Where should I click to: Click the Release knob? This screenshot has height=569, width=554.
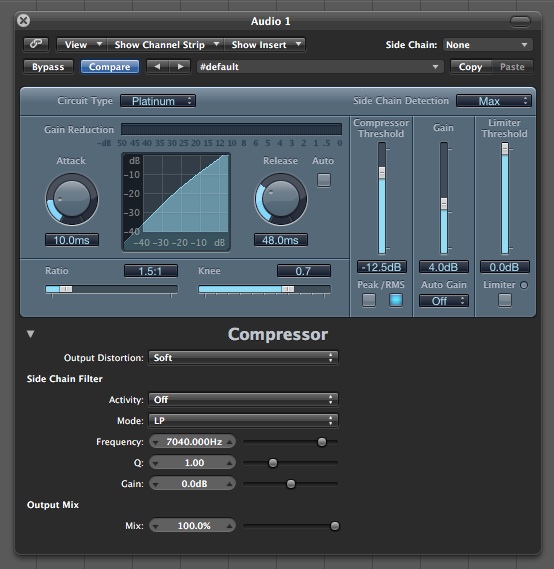[281, 199]
